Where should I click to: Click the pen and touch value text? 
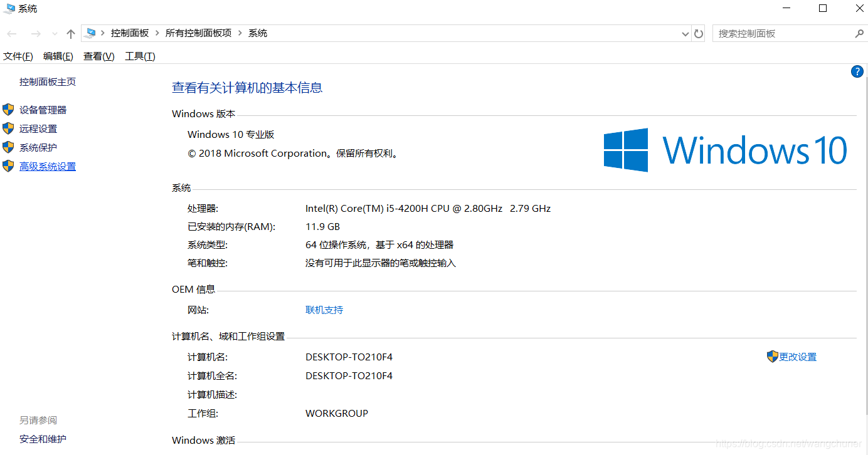(381, 263)
